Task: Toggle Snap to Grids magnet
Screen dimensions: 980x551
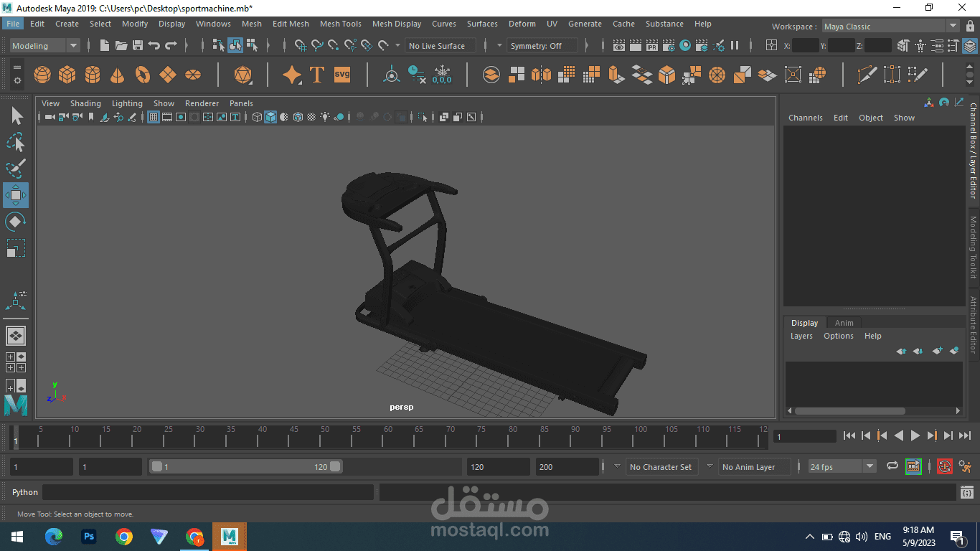Action: (x=301, y=45)
